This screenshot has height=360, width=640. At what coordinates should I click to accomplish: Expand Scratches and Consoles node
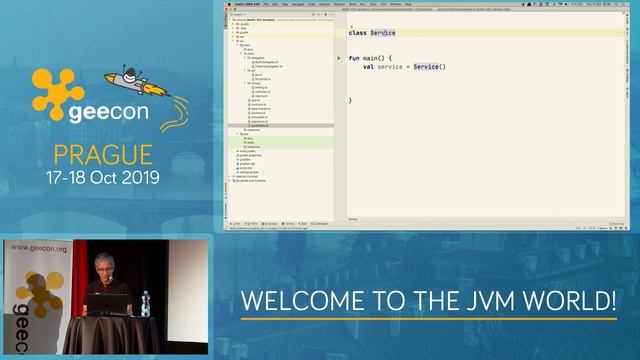click(229, 181)
